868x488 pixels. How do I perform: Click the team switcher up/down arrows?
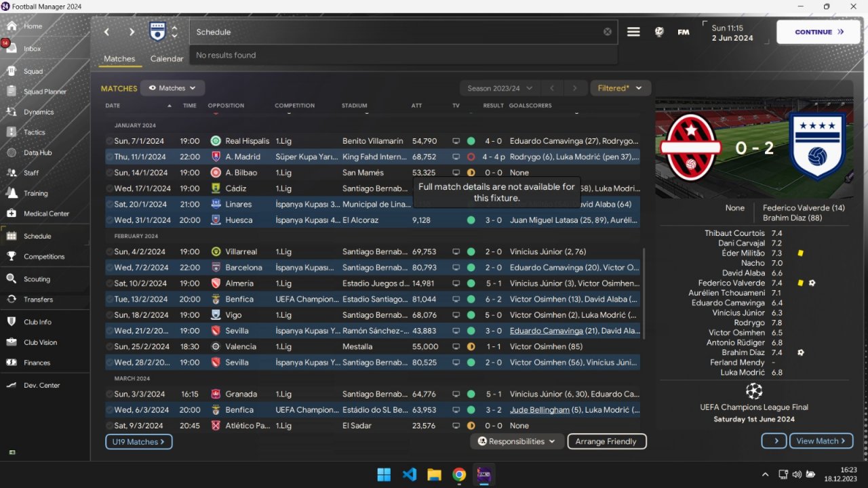coord(174,32)
